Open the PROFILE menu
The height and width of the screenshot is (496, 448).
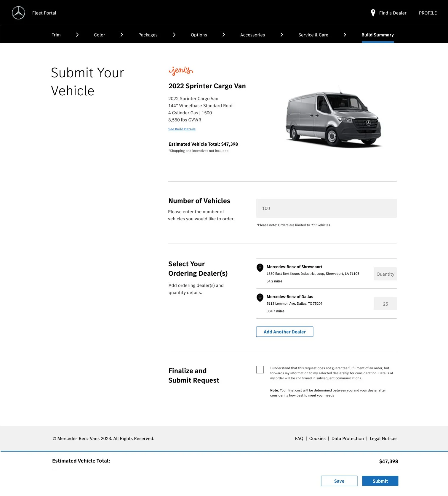point(428,13)
